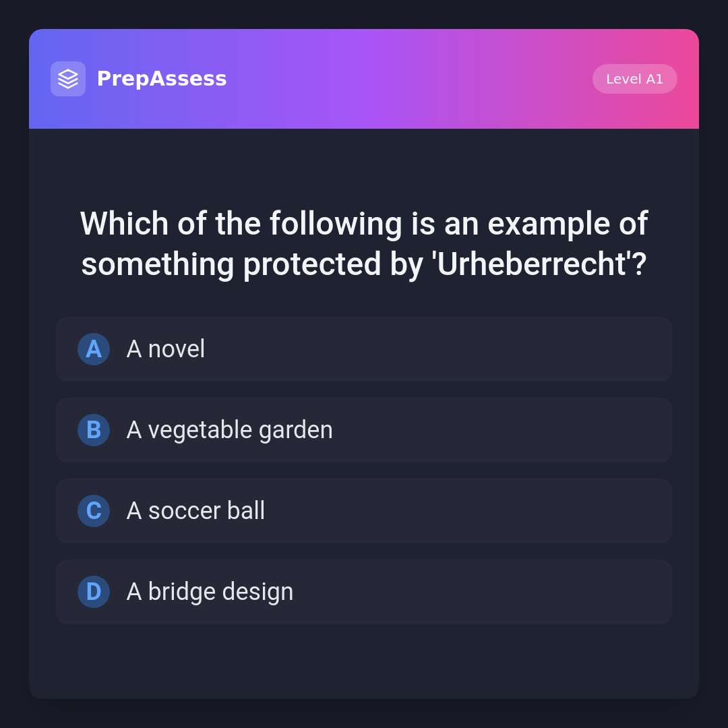Pick the 'A soccer ball' answer
This screenshot has width=728, height=728.
pyautogui.click(x=364, y=511)
